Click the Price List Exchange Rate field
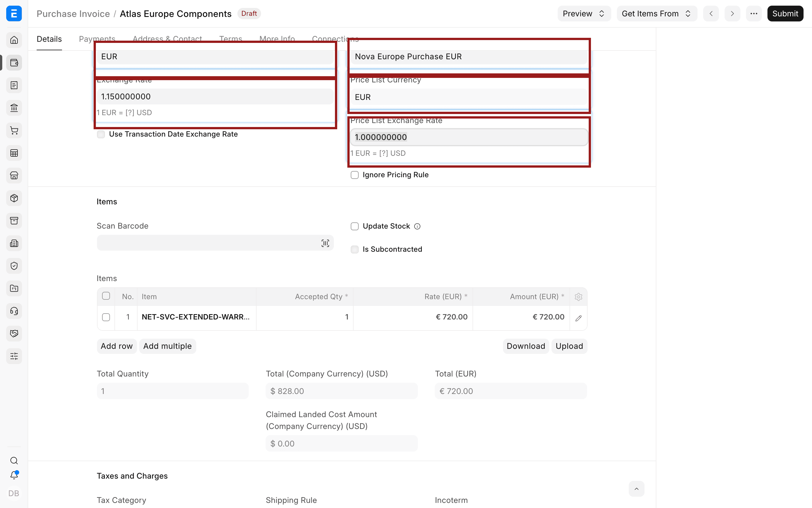The width and height of the screenshot is (812, 508). tap(469, 137)
